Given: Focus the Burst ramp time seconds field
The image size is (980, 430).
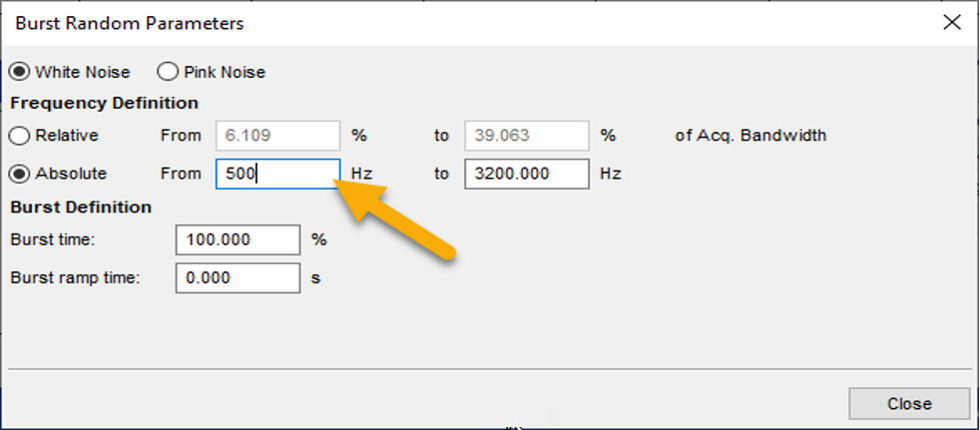Looking at the screenshot, I should 238,278.
